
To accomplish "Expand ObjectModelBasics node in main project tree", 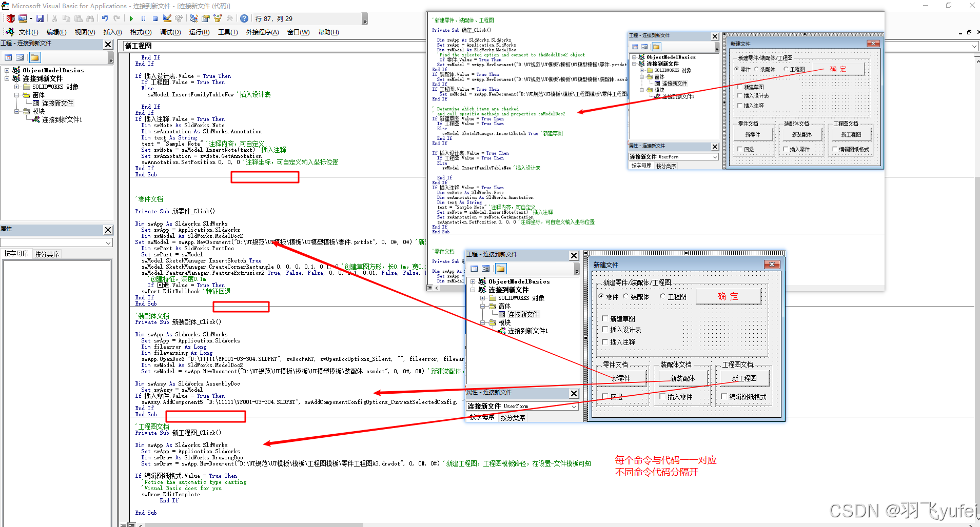I will click(7, 70).
